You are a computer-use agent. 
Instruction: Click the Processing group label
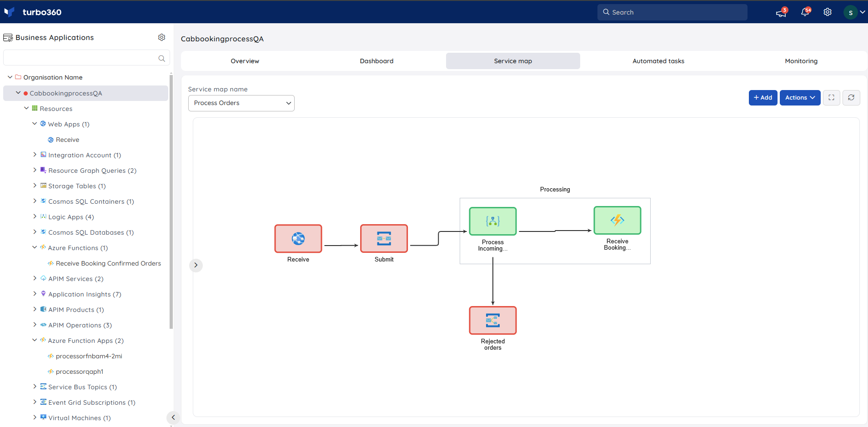pos(555,190)
